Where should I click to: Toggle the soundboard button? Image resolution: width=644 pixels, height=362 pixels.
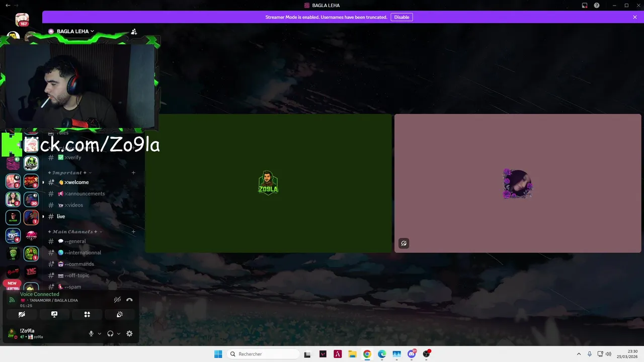120,314
